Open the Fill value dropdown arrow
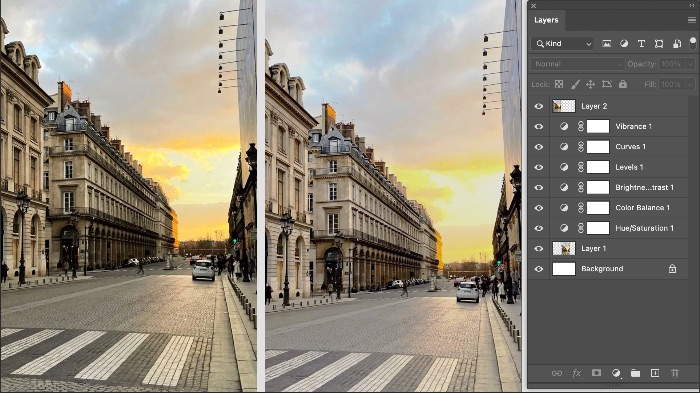700x393 pixels. click(x=691, y=84)
